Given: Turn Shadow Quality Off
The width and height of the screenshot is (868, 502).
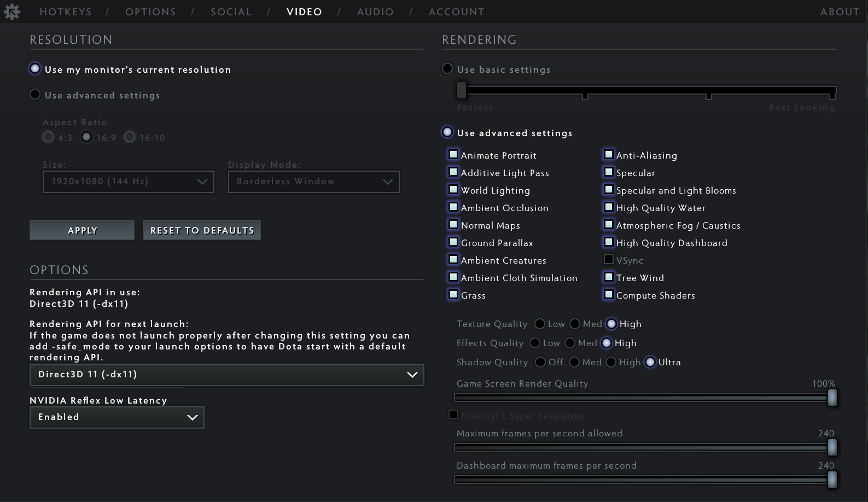Looking at the screenshot, I should [540, 362].
